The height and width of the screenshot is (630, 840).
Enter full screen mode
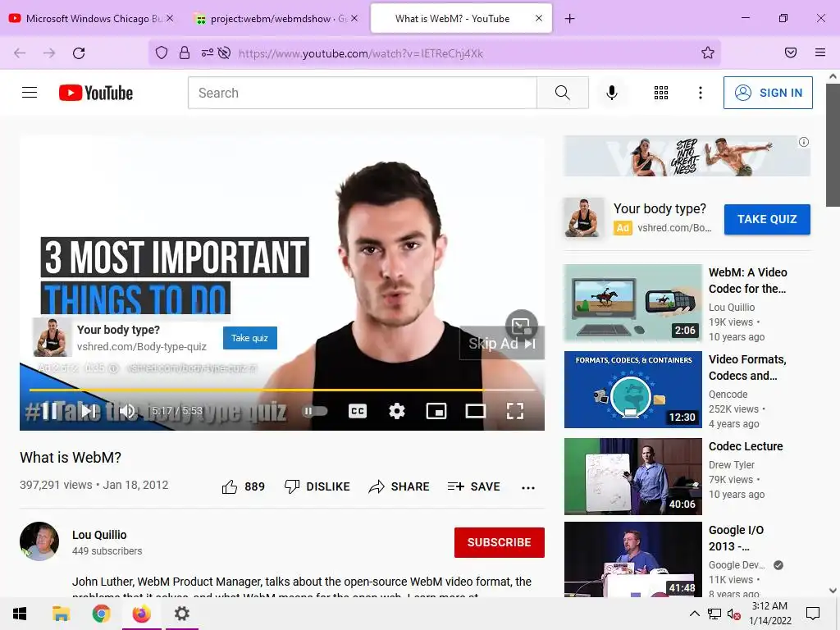click(x=515, y=411)
